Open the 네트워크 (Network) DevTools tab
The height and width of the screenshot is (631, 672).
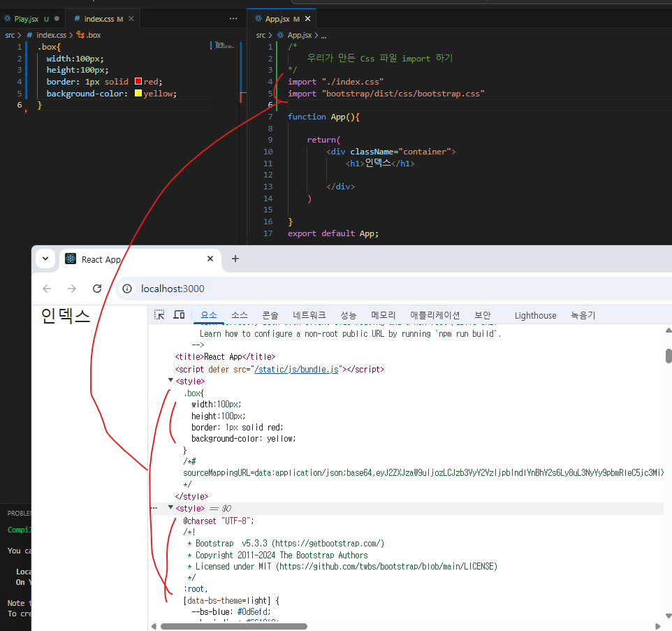tap(309, 315)
